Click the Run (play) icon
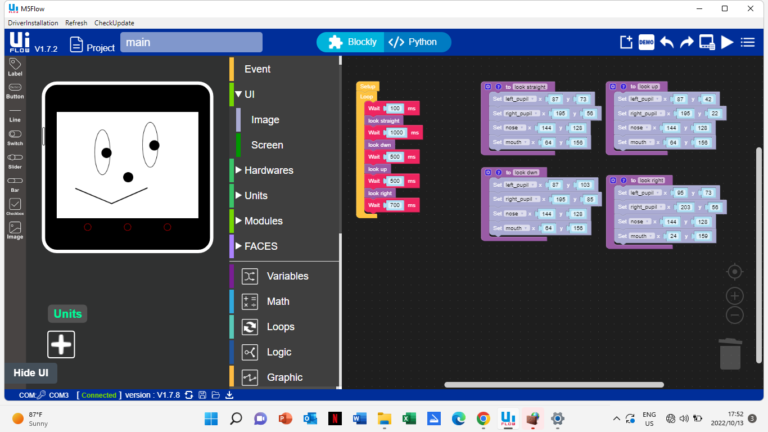The image size is (768, 432). pyautogui.click(x=727, y=42)
